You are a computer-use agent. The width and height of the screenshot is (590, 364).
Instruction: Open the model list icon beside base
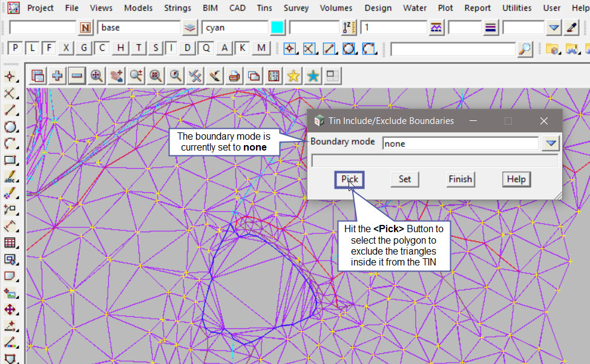190,28
